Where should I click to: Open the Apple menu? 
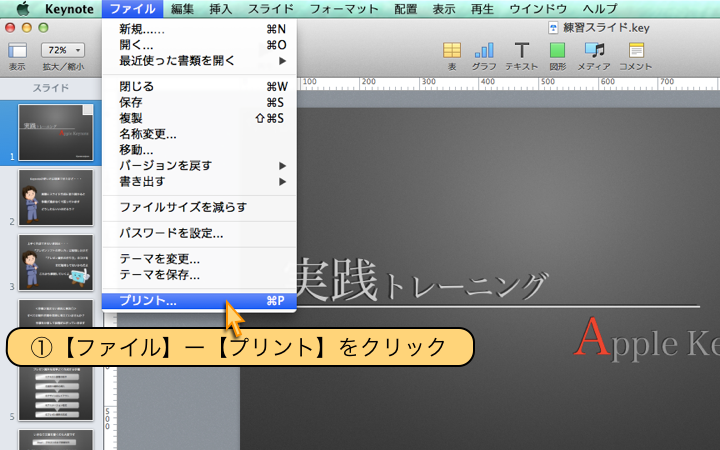(22, 8)
